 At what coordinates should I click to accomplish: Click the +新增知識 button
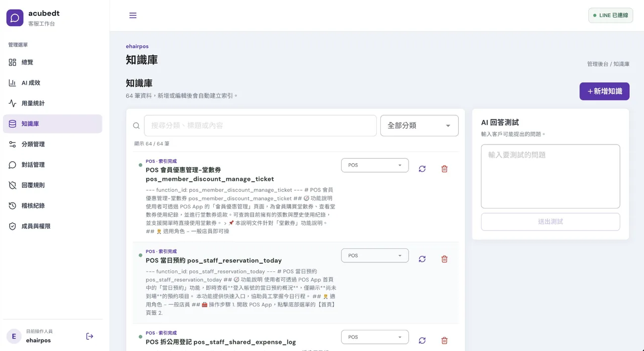604,91
